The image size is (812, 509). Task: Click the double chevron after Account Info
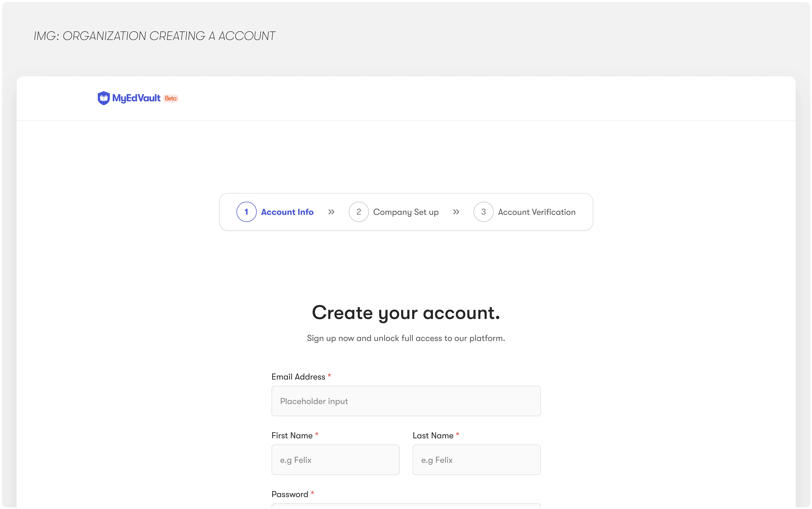(331, 212)
